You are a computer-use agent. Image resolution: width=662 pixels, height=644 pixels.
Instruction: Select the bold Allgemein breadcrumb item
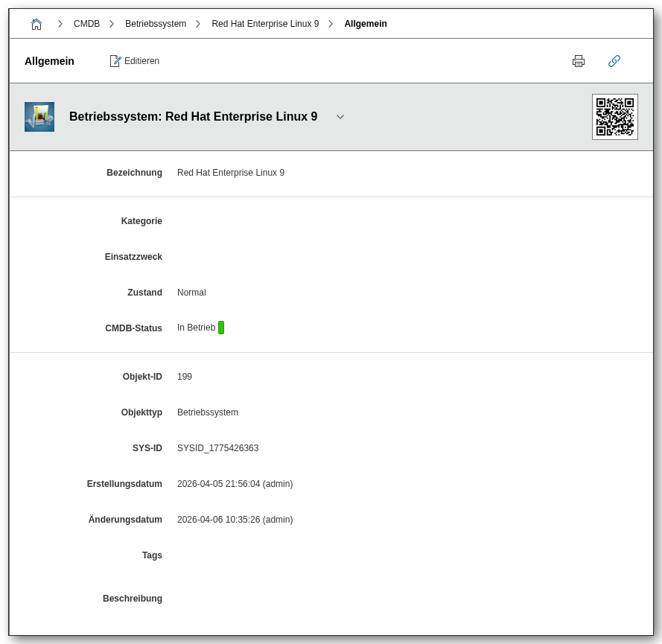pos(366,24)
